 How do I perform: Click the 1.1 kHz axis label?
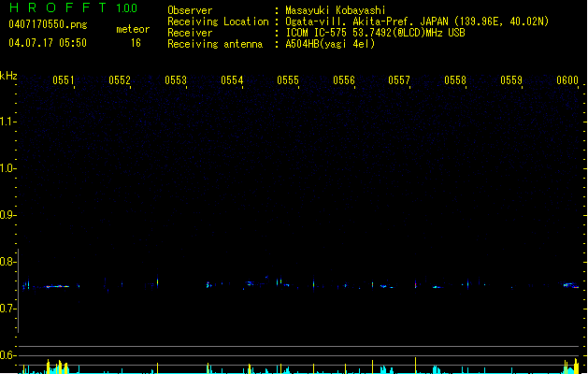(7, 122)
